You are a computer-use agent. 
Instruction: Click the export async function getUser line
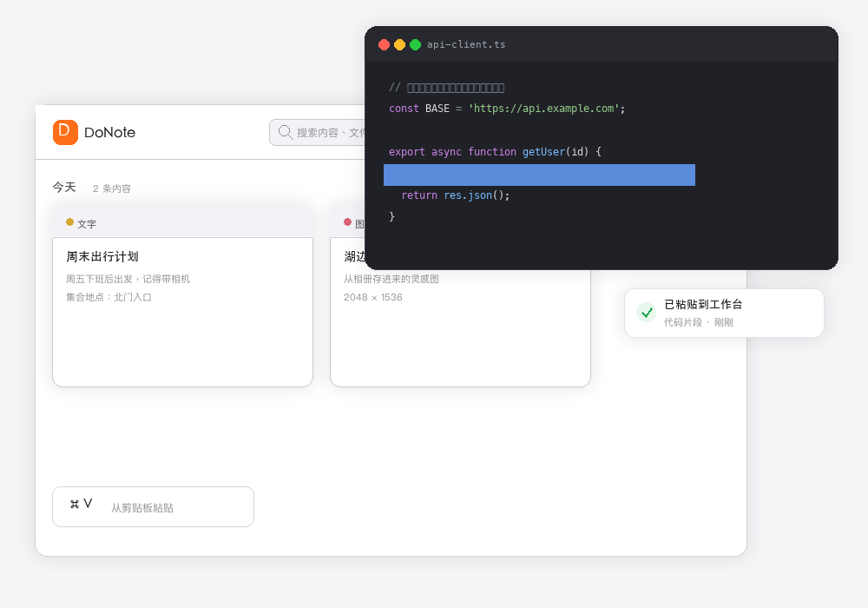pos(495,152)
